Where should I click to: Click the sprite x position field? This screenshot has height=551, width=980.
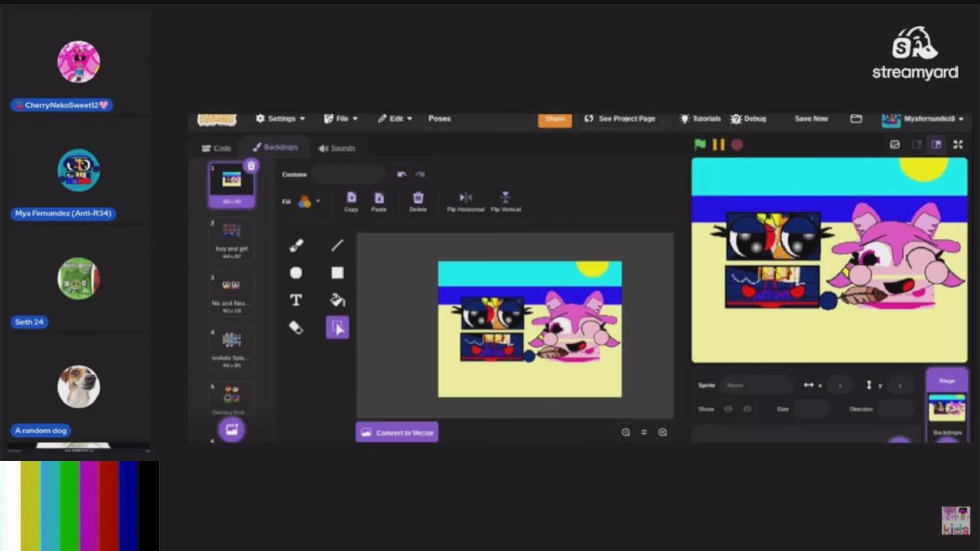[x=840, y=385]
